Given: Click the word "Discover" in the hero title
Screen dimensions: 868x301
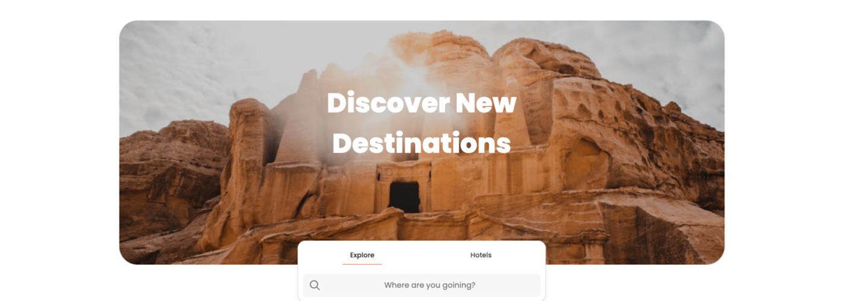Looking at the screenshot, I should (x=388, y=103).
